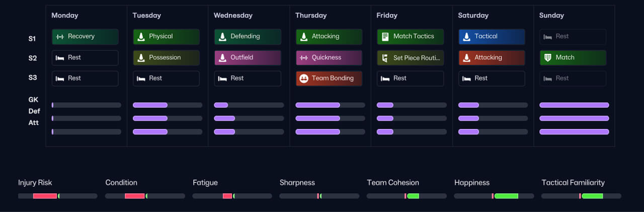
Task: Click the bed icon on Monday S2 Rest
Action: click(60, 58)
